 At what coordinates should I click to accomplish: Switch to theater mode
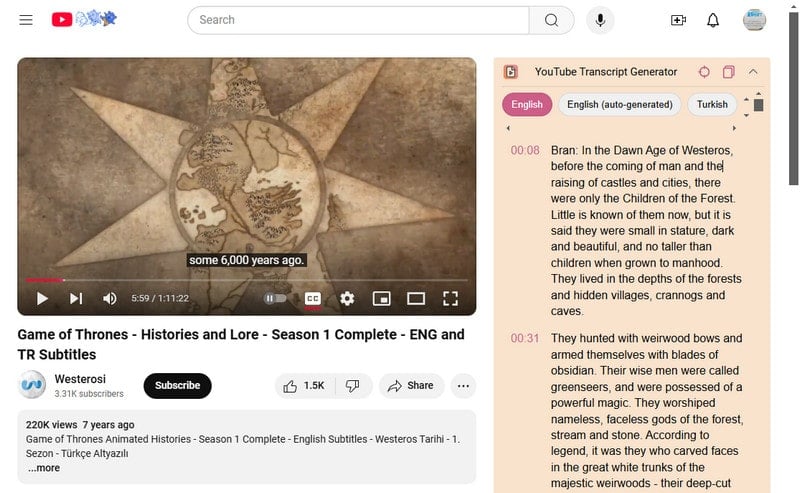tap(416, 299)
